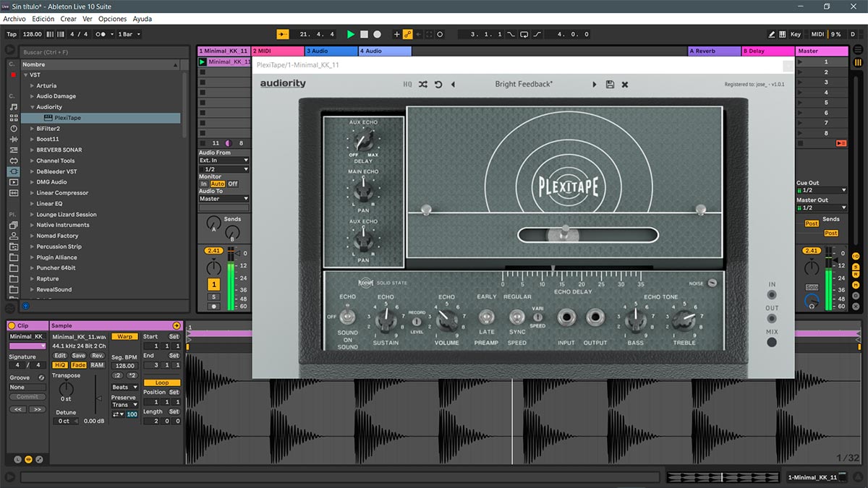The image size is (868, 488).
Task: Click the sample Edit button
Action: coord(60,356)
